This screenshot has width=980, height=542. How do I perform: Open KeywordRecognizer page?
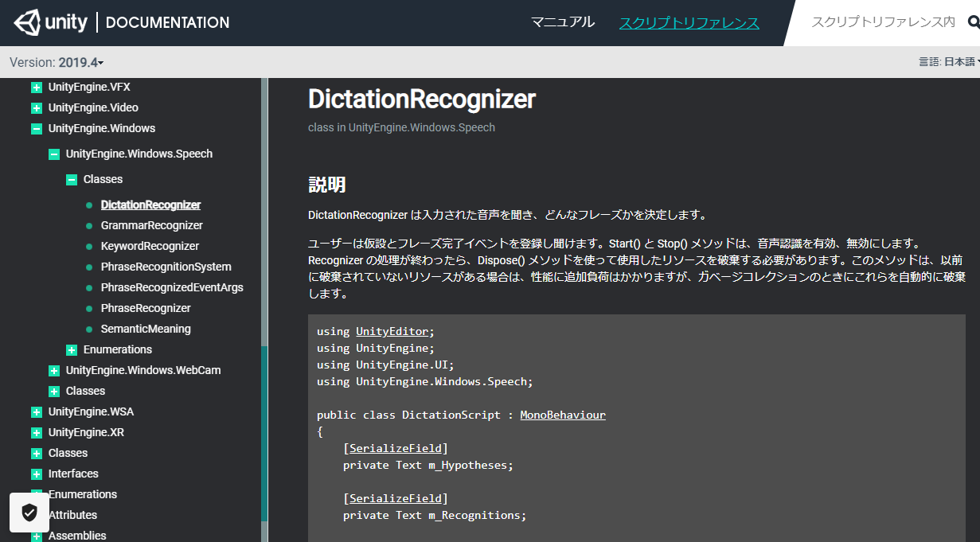pyautogui.click(x=150, y=246)
